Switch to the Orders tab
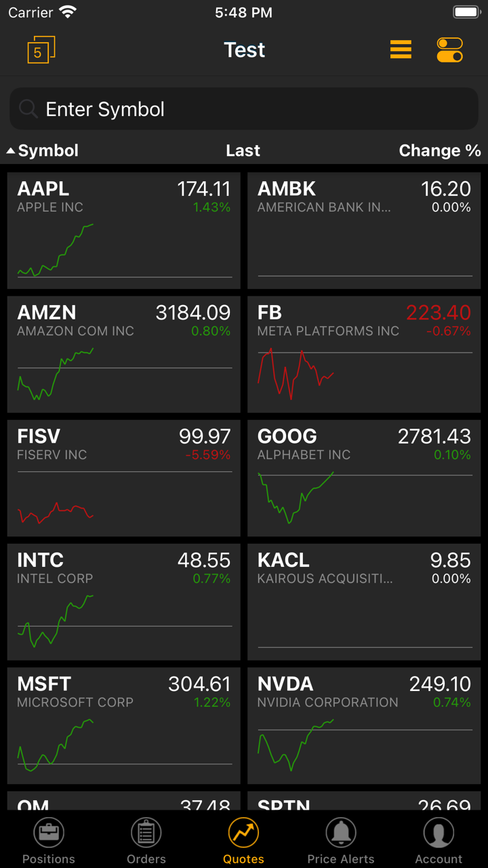Viewport: 488px width, 868px height. coord(146,841)
